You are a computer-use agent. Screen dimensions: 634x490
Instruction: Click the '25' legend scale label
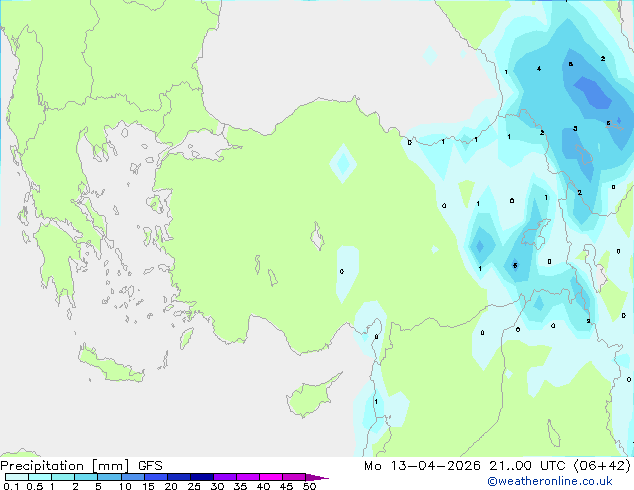tap(194, 486)
